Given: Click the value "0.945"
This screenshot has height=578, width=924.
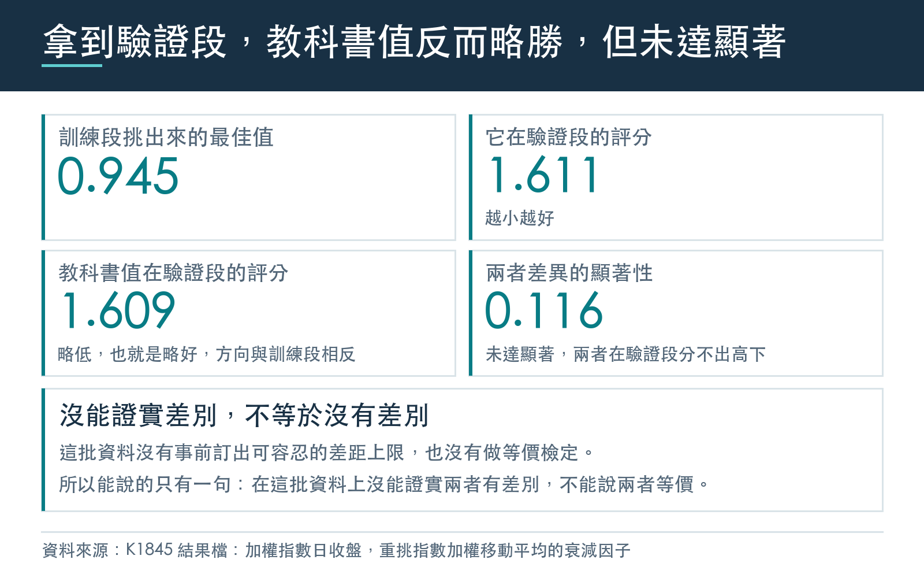Looking at the screenshot, I should coord(118,176).
